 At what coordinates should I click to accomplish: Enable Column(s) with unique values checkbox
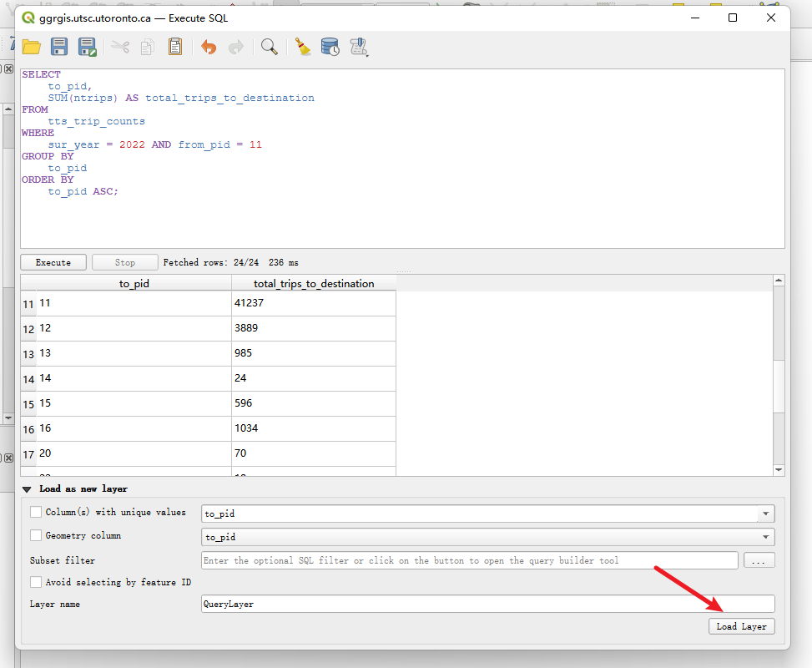[36, 512]
